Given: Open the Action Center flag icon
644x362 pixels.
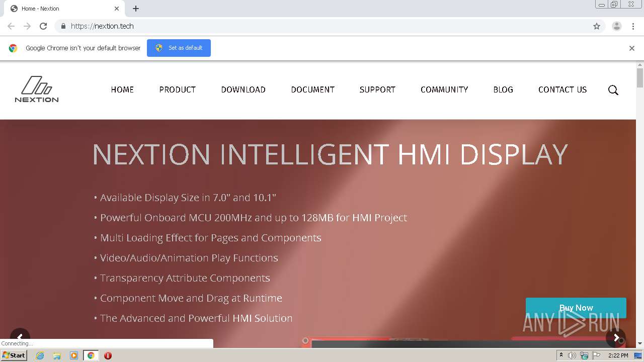Looking at the screenshot, I should 596,355.
